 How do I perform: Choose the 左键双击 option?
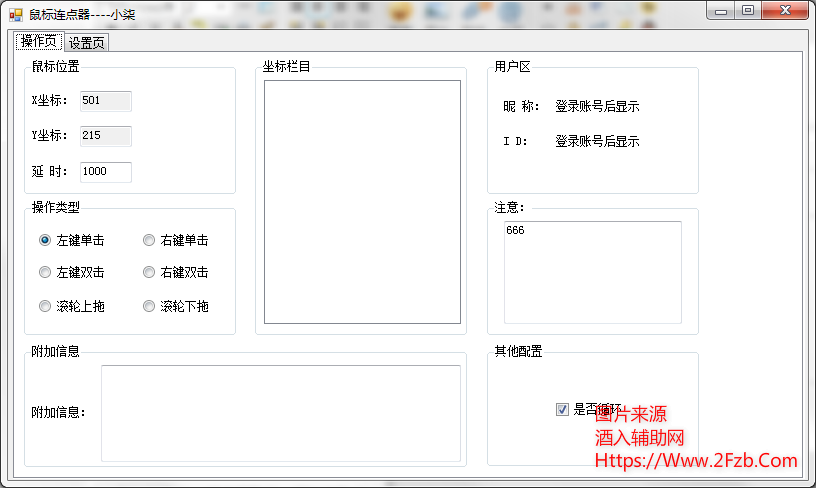point(45,273)
